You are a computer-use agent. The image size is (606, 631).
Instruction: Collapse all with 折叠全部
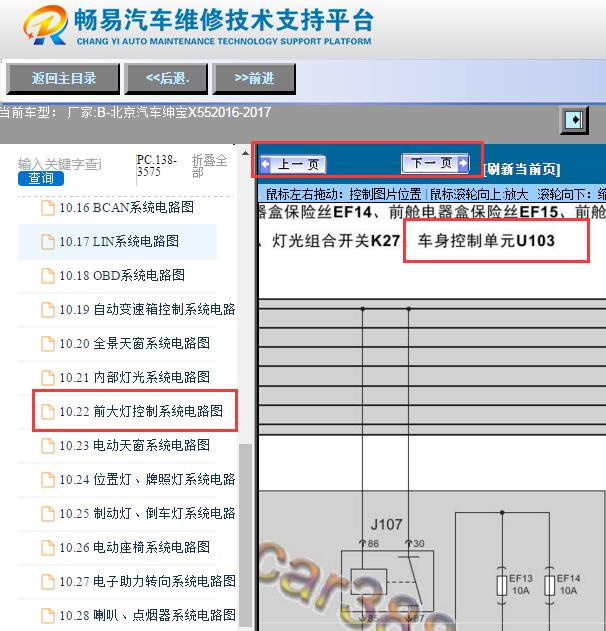pos(209,166)
